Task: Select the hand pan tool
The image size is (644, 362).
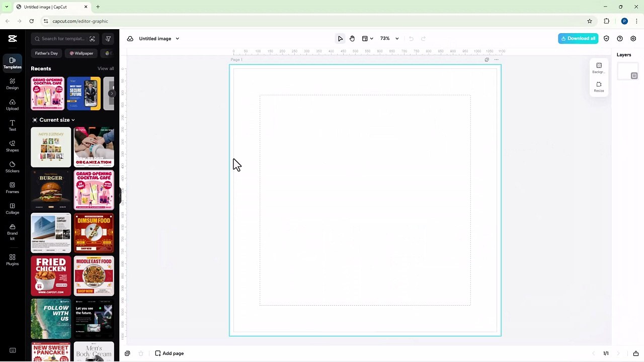Action: pos(352,39)
